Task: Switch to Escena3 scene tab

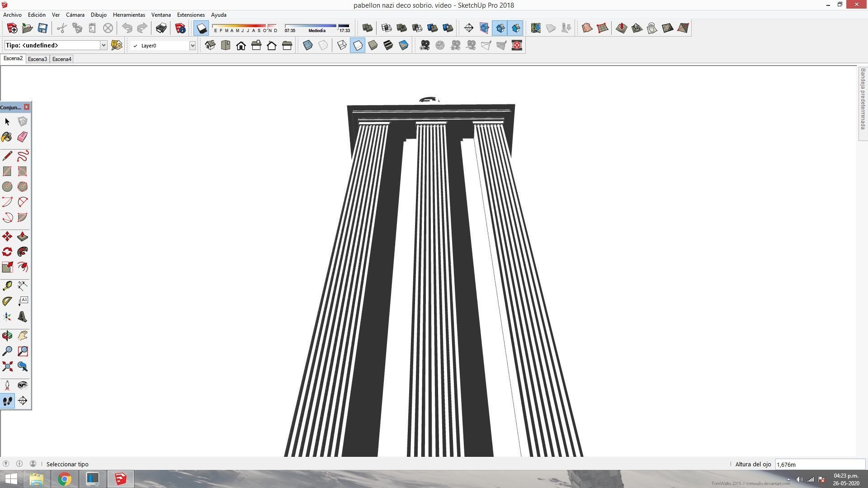Action: (x=37, y=59)
